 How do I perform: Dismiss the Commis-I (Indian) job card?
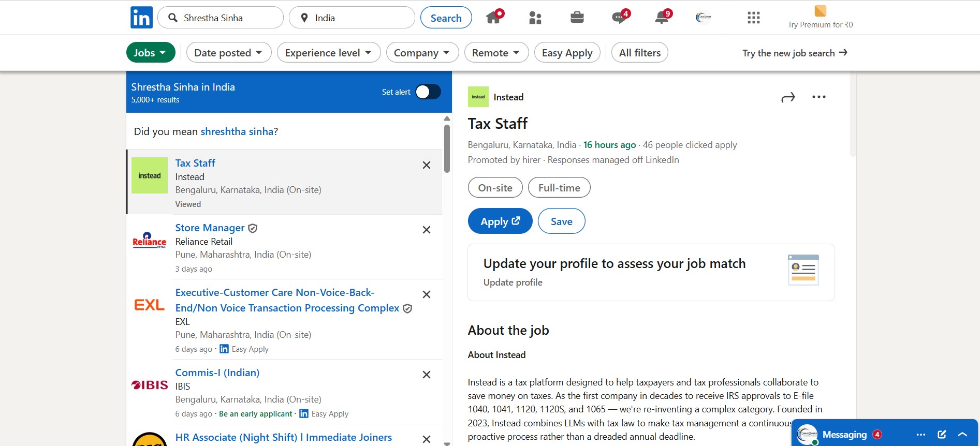pos(427,375)
